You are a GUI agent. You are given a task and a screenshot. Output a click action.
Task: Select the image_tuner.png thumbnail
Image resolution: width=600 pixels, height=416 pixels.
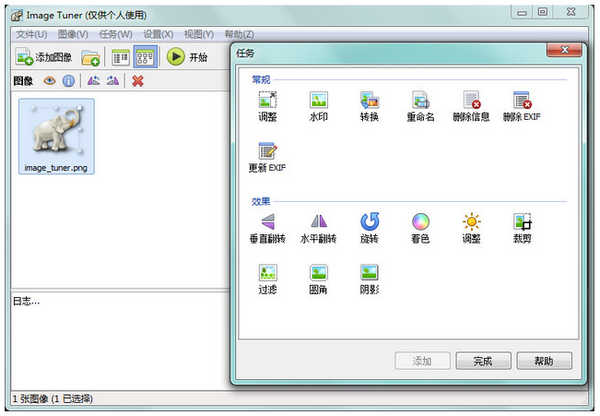point(56,136)
